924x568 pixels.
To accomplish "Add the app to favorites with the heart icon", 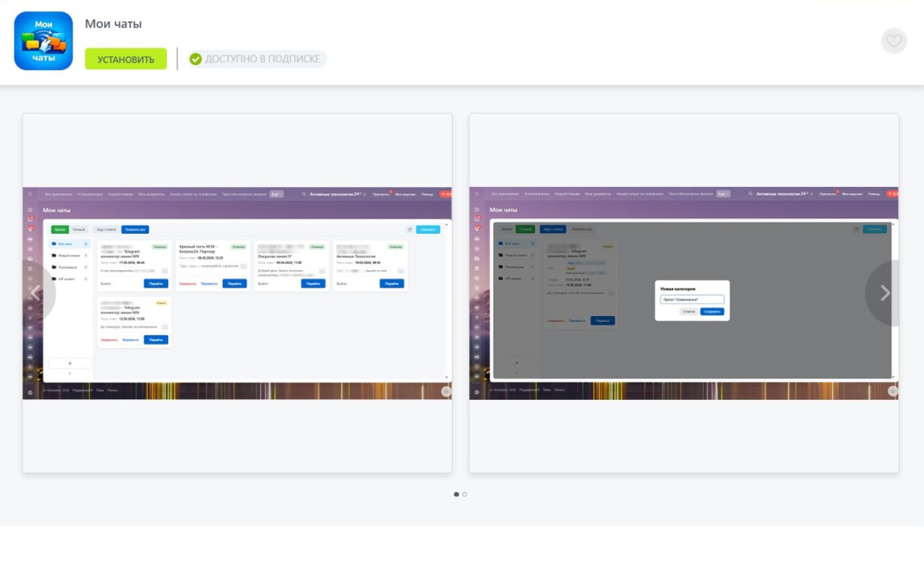I will pyautogui.click(x=894, y=41).
